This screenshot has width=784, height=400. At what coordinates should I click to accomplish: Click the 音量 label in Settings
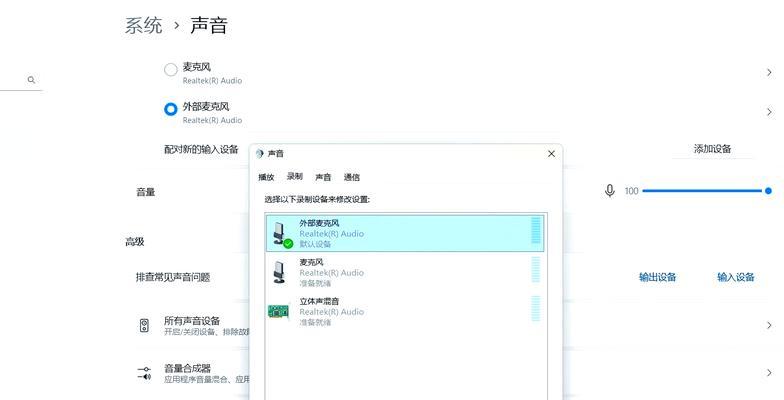(146, 192)
